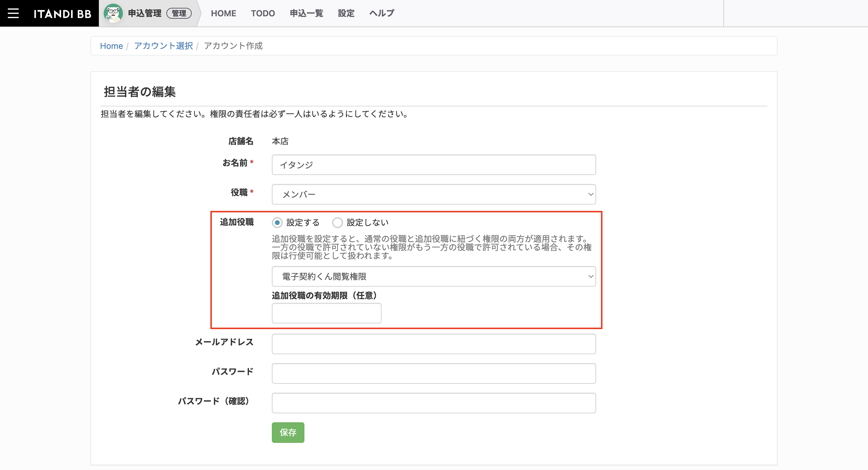Focus the パスワード（確認） input field
This screenshot has width=868, height=470.
coord(434,403)
